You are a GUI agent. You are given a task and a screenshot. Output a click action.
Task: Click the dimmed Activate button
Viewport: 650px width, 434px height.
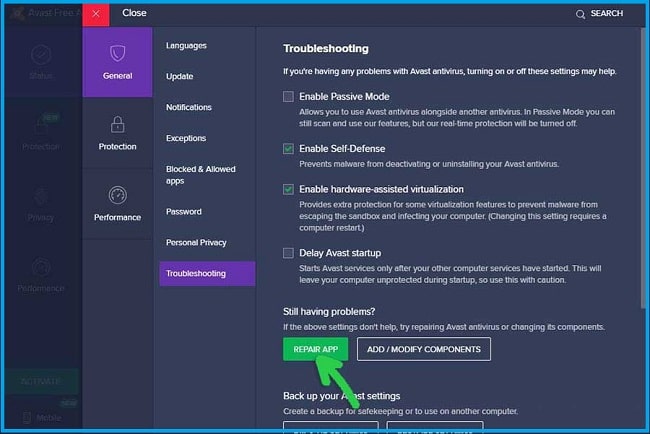(x=40, y=383)
